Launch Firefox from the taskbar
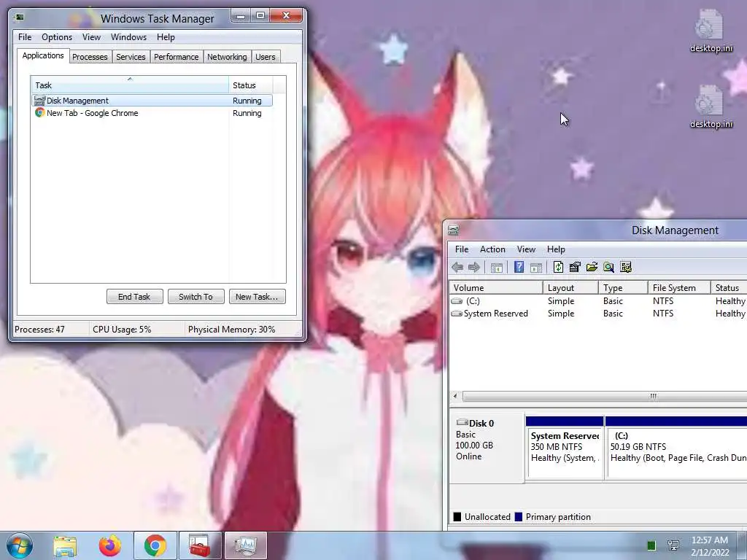Screen dimensions: 747x560 click(x=110, y=545)
